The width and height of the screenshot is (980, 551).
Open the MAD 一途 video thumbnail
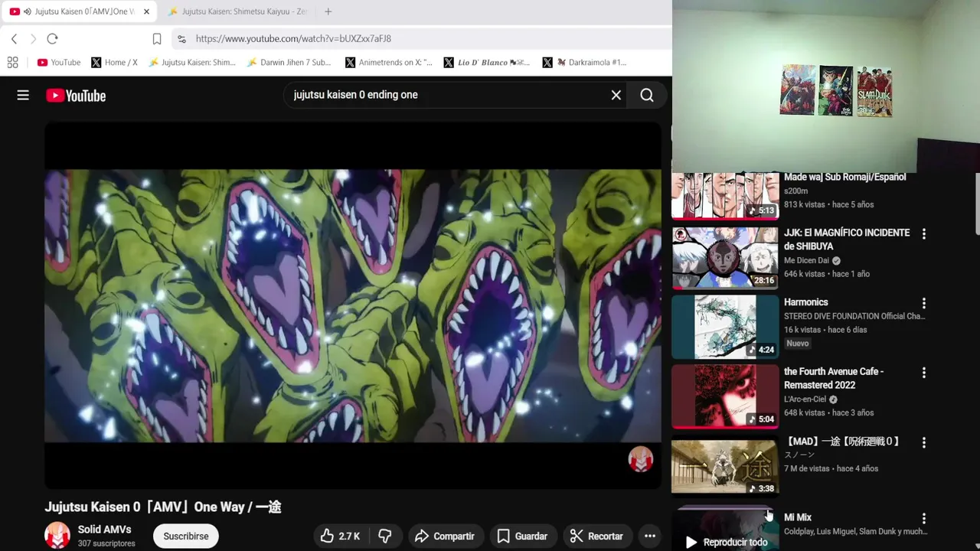(725, 466)
